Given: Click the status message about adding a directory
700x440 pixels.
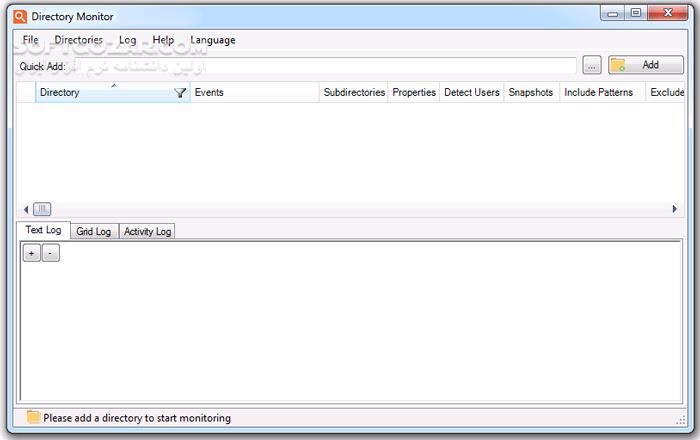Looking at the screenshot, I should point(137,418).
